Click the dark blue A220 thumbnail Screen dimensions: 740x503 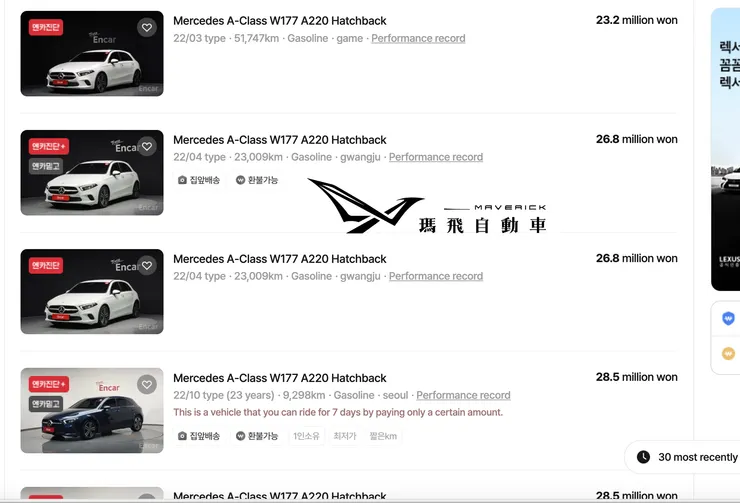(x=92, y=411)
